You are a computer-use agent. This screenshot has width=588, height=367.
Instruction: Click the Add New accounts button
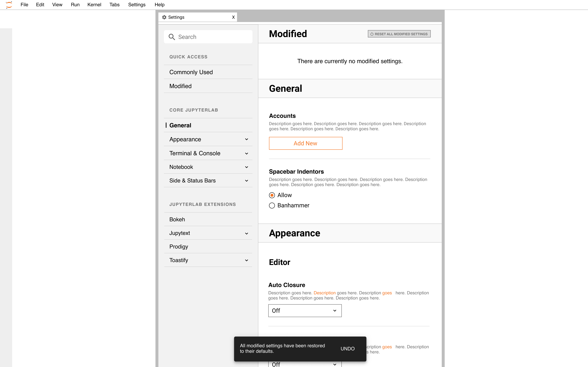point(305,143)
